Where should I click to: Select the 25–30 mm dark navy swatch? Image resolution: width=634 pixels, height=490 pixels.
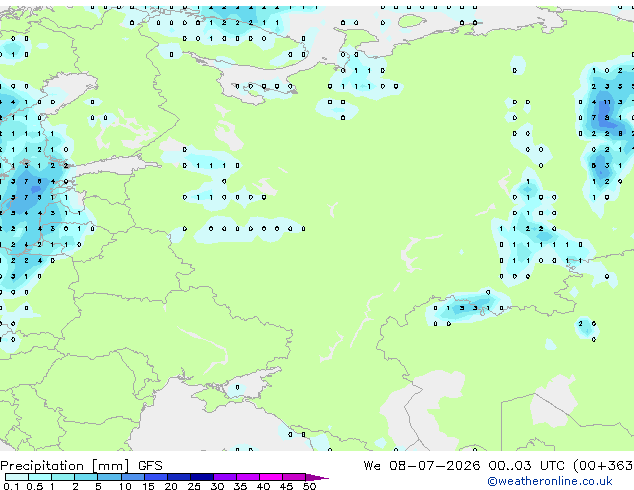coord(202,477)
